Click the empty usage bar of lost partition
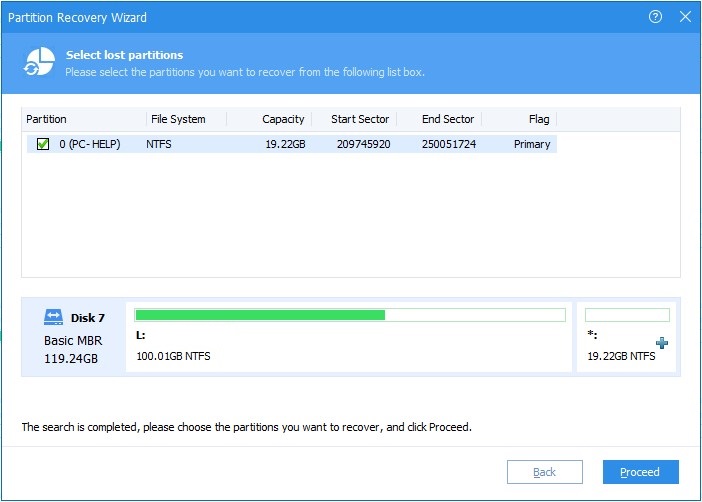Screen dimensions: 702x502 click(x=627, y=315)
